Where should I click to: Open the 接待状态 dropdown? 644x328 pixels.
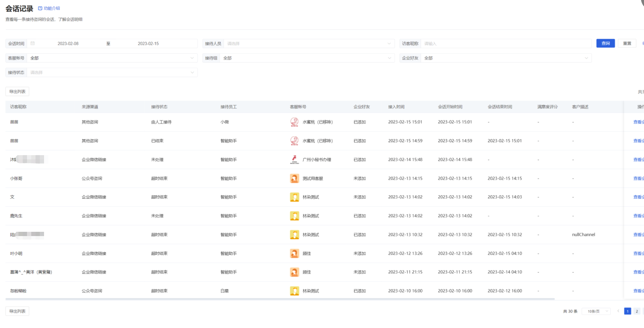(112, 72)
